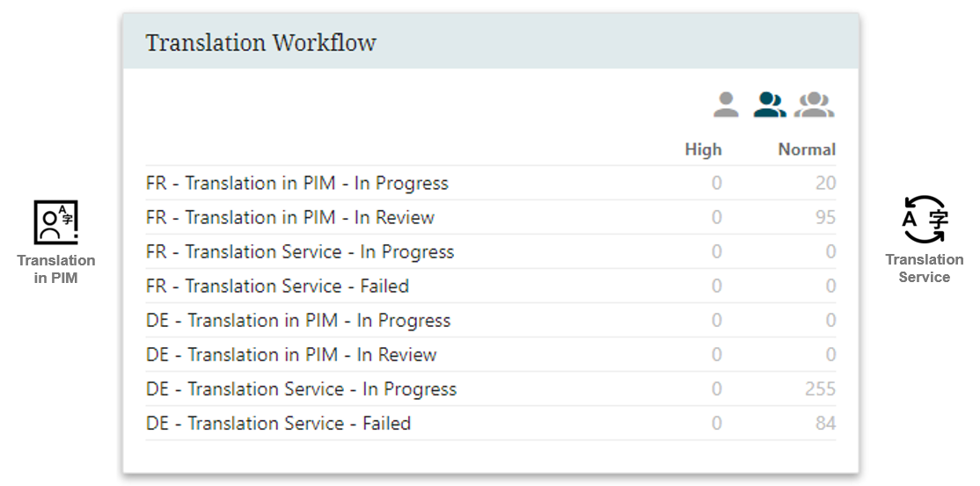This screenshot has width=980, height=486.
Task: Click the High column header
Action: [703, 149]
